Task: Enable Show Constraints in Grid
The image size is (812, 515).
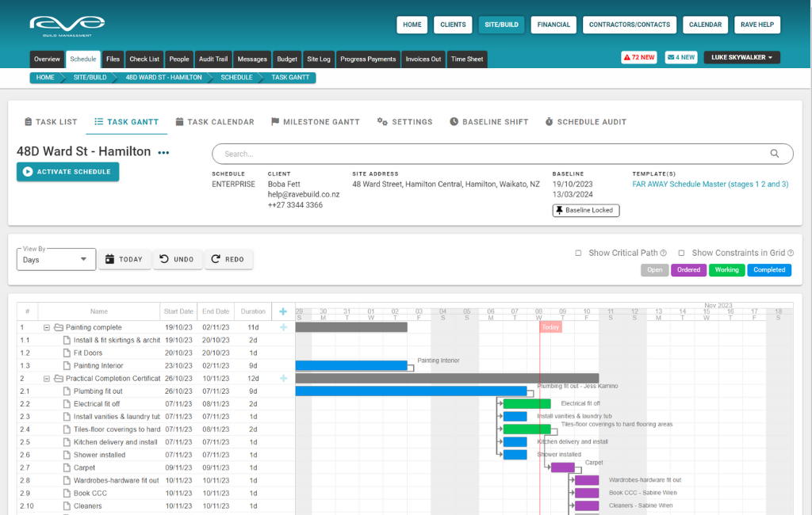Action: [x=680, y=253]
